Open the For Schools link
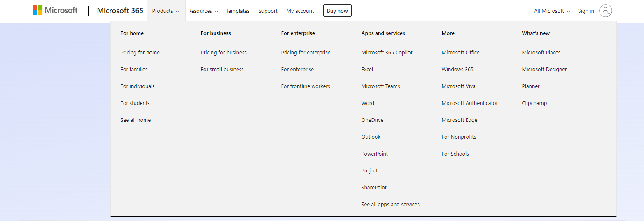The image size is (644, 221). coord(455,154)
